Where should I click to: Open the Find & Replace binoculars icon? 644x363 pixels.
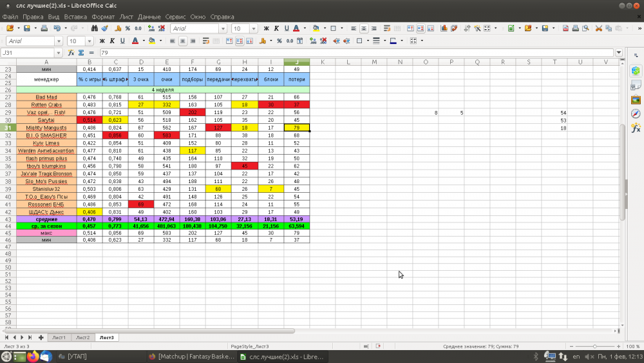click(95, 28)
